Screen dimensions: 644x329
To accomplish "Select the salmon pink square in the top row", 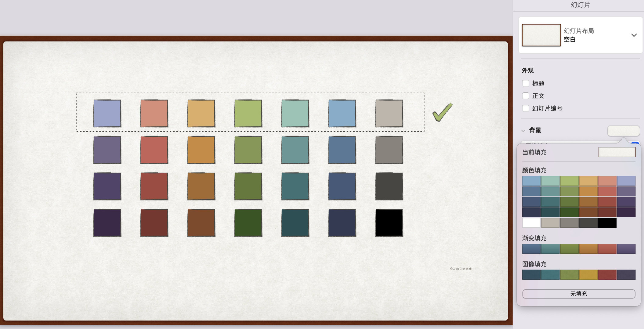I will coord(154,113).
